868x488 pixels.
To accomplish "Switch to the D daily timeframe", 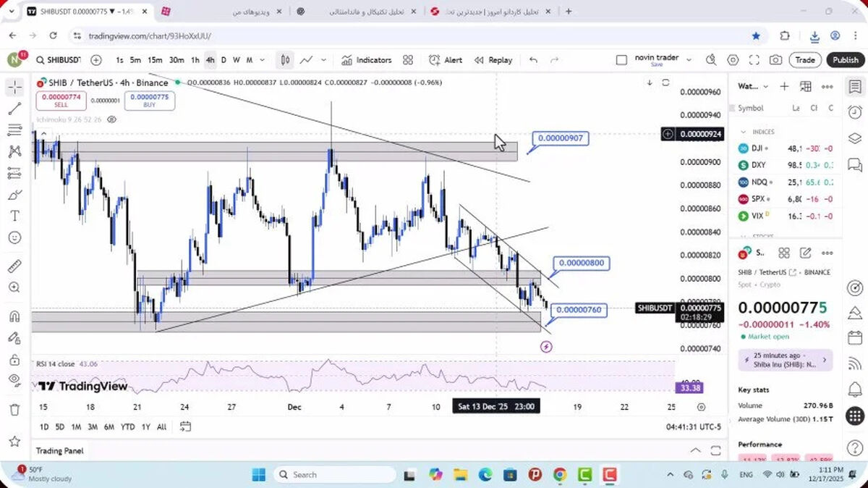I will [224, 60].
